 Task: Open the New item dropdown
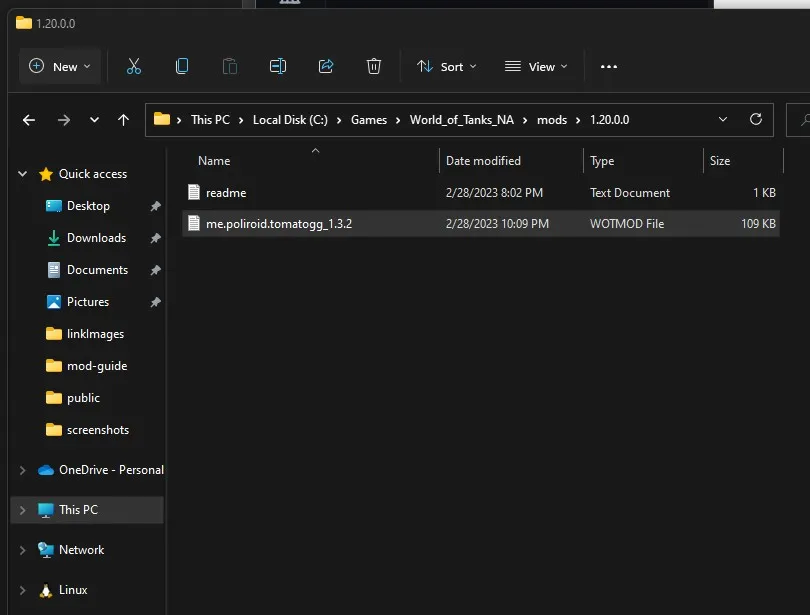60,66
